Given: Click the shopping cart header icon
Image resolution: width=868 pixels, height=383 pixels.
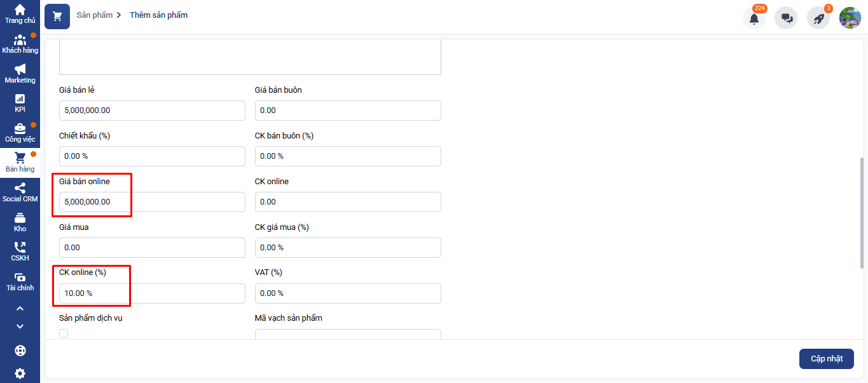Looking at the screenshot, I should tap(57, 16).
